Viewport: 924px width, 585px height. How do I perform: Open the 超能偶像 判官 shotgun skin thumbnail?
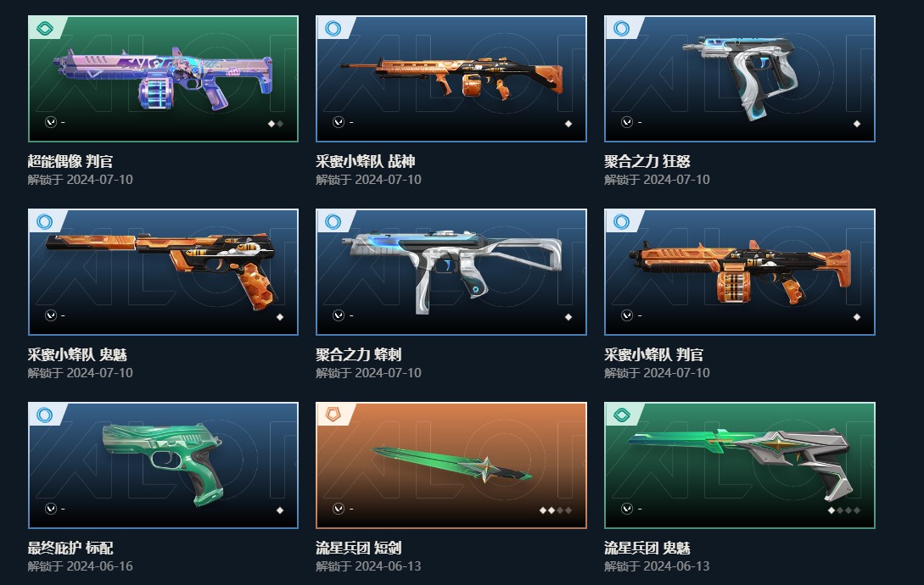(163, 78)
